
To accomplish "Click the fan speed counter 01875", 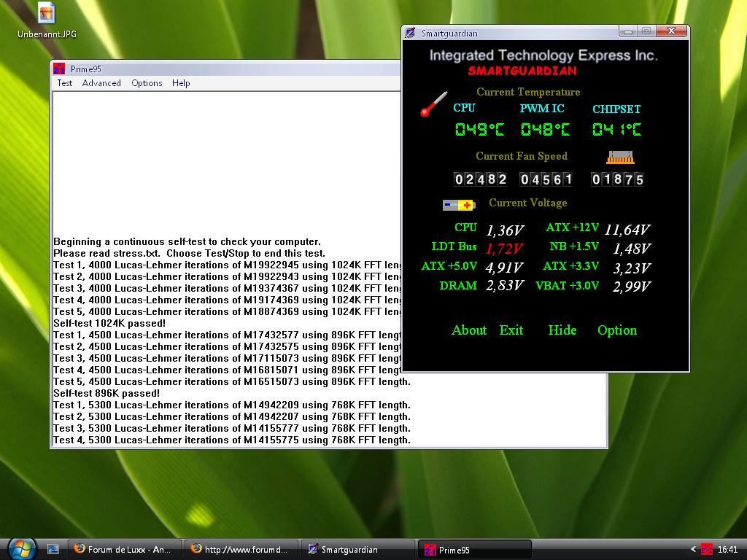I will tap(617, 179).
